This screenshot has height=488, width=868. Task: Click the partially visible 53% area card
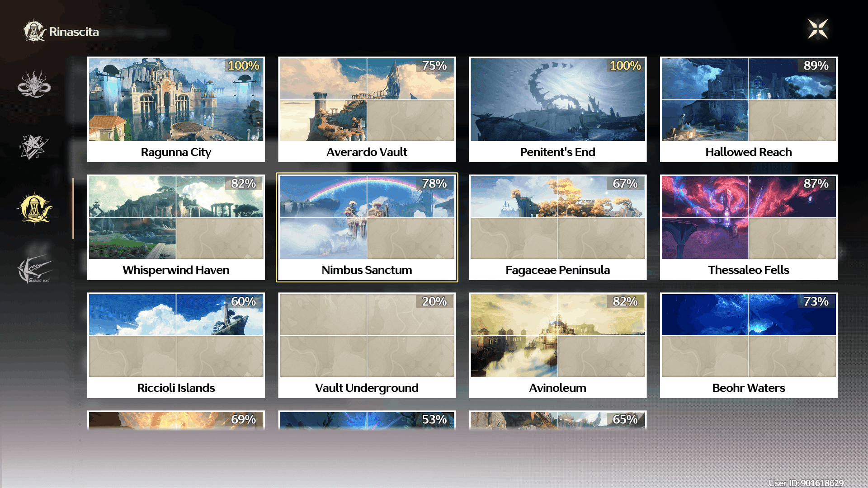pyautogui.click(x=367, y=420)
